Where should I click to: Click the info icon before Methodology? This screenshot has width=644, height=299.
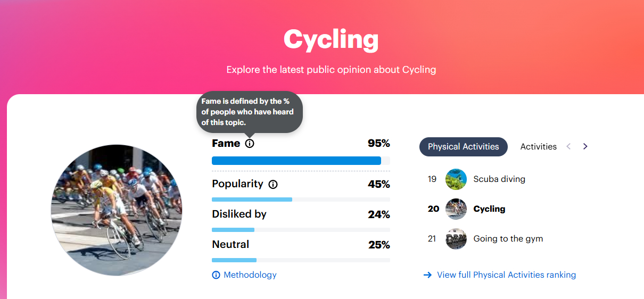(216, 275)
